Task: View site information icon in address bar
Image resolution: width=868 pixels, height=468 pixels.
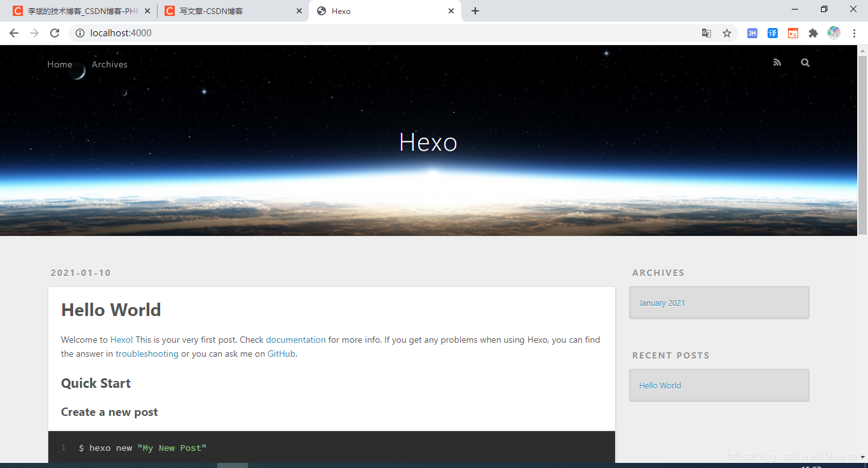Action: tap(79, 33)
